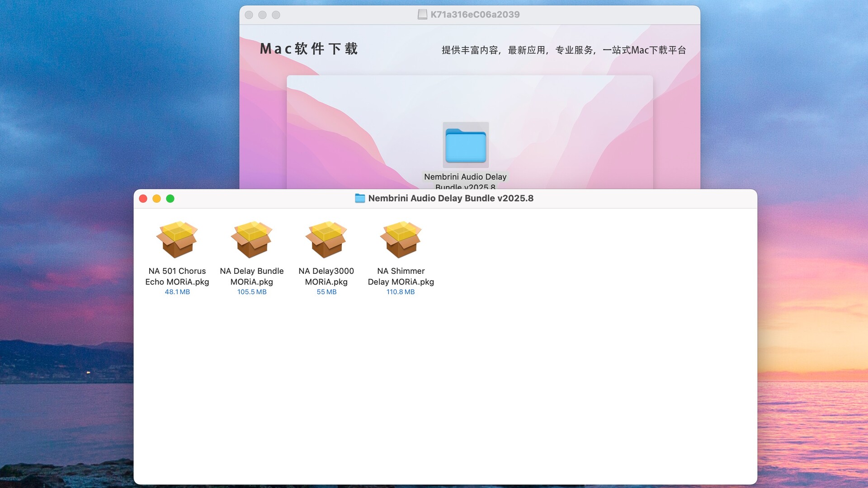This screenshot has width=868, height=488.
Task: Click the 110.8 MB size label
Action: pos(401,292)
